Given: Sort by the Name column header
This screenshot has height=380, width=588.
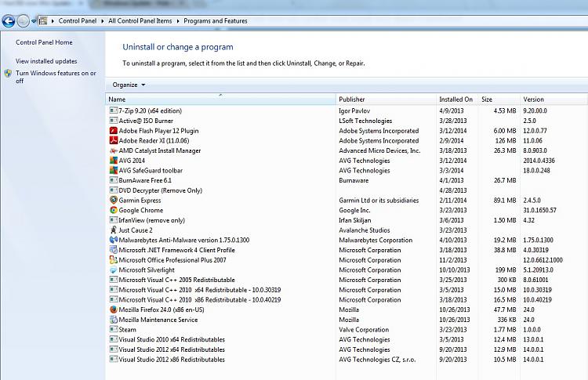Looking at the screenshot, I should 220,100.
